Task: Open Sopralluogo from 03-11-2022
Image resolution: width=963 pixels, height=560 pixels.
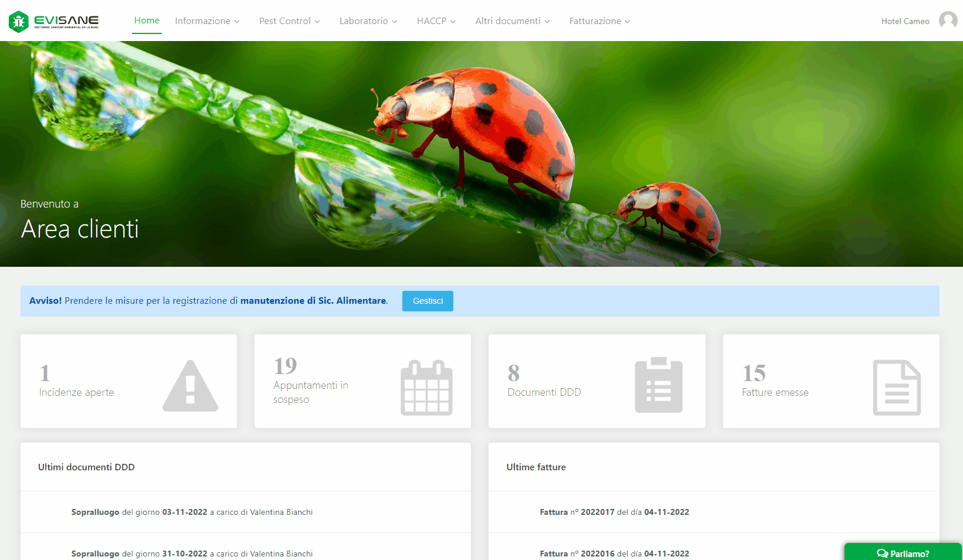Action: pos(192,512)
